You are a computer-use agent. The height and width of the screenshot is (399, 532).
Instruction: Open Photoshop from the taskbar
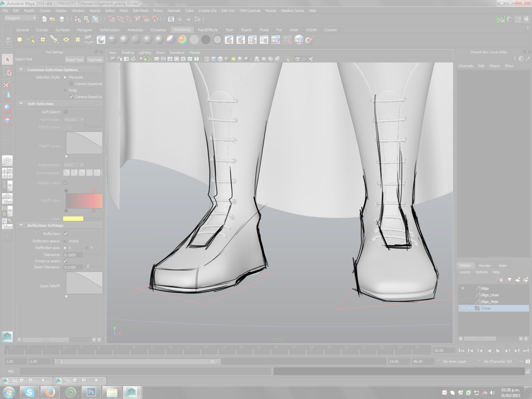click(x=91, y=392)
